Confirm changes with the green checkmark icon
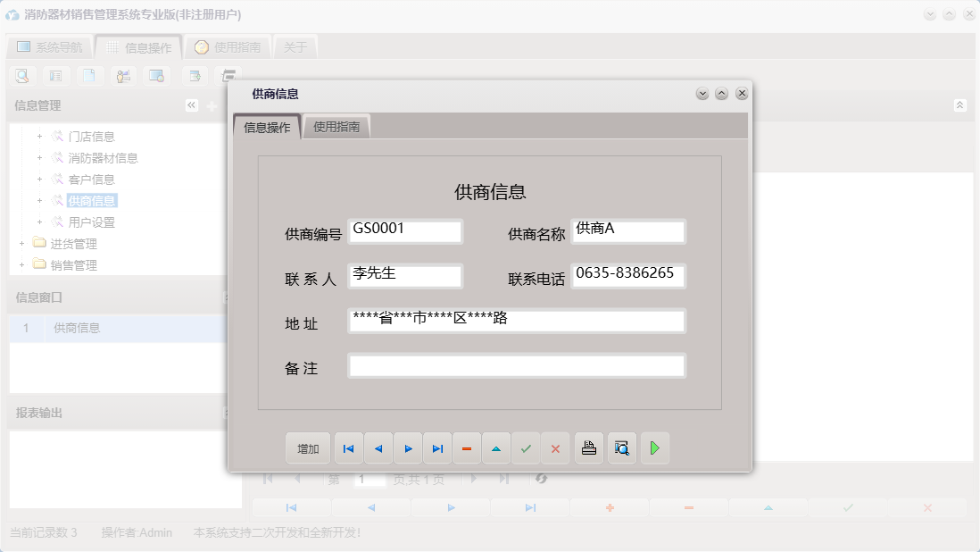Screen dimensions: 980x552 526,447
